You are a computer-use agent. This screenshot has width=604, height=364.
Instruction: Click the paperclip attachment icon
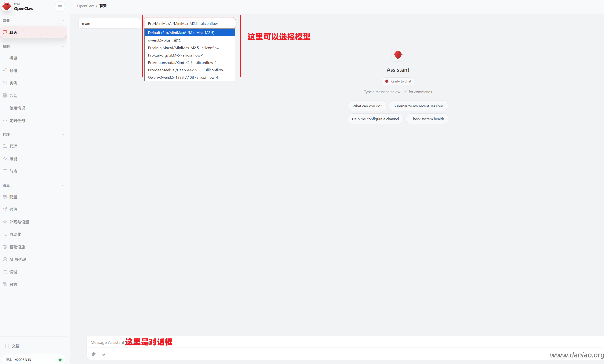94,354
